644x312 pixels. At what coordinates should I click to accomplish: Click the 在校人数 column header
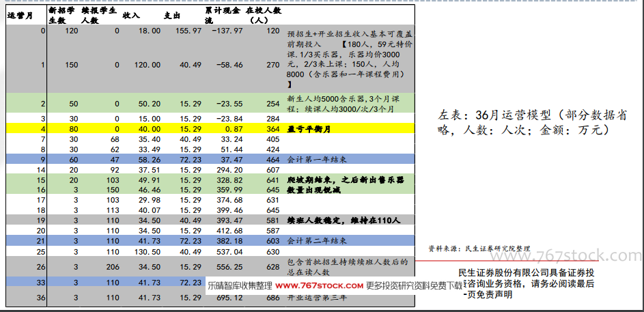point(260,15)
